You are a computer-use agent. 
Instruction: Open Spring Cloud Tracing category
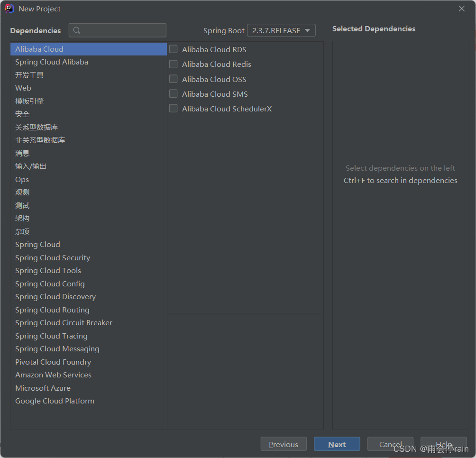pyautogui.click(x=88, y=336)
